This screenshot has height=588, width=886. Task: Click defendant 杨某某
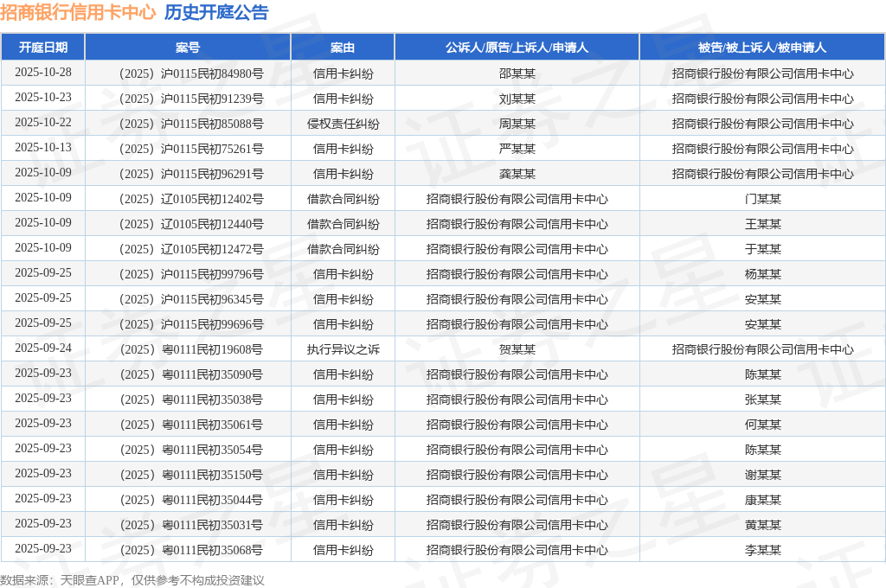tap(763, 274)
